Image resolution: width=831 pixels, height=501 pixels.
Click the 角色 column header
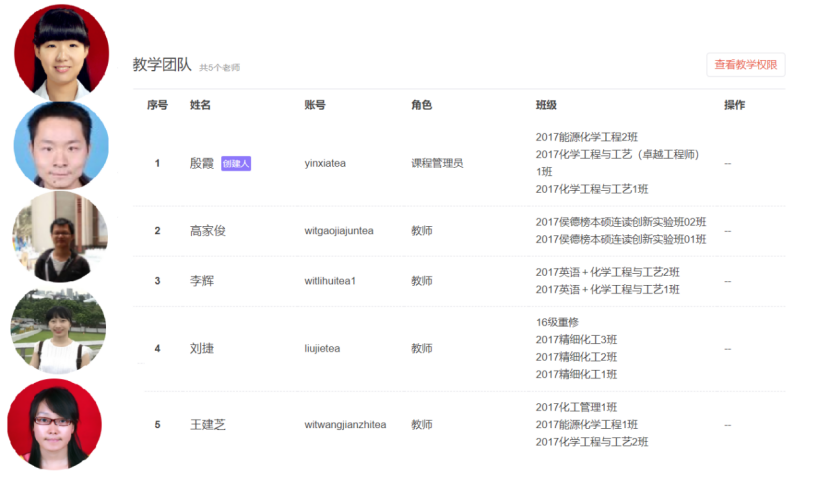[x=421, y=105]
